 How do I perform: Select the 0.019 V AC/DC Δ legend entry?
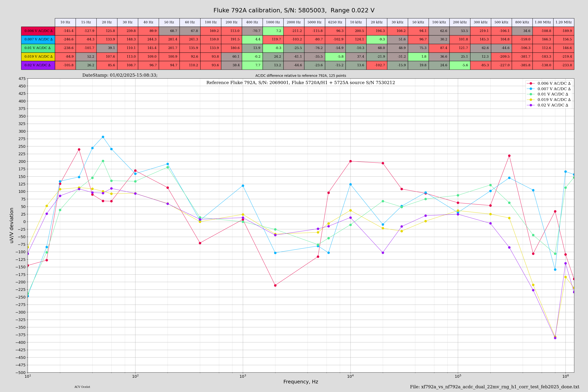549,100
